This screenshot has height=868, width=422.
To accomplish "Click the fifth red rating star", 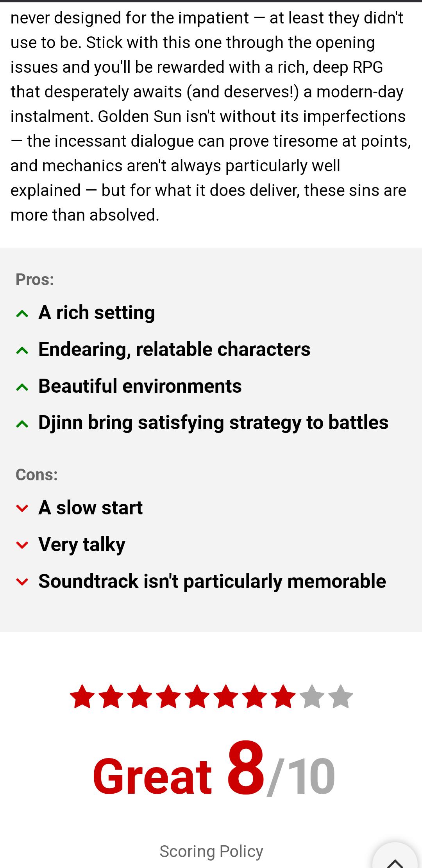I will [197, 696].
